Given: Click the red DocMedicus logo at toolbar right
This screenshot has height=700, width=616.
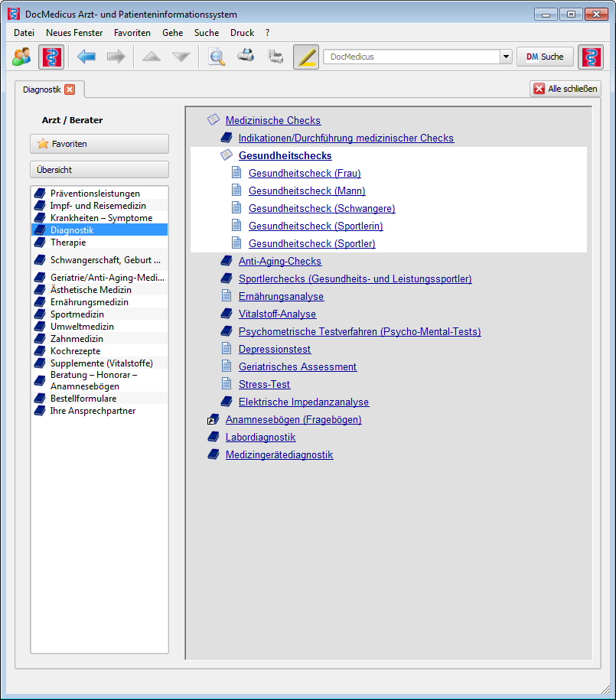Looking at the screenshot, I should click(x=591, y=57).
